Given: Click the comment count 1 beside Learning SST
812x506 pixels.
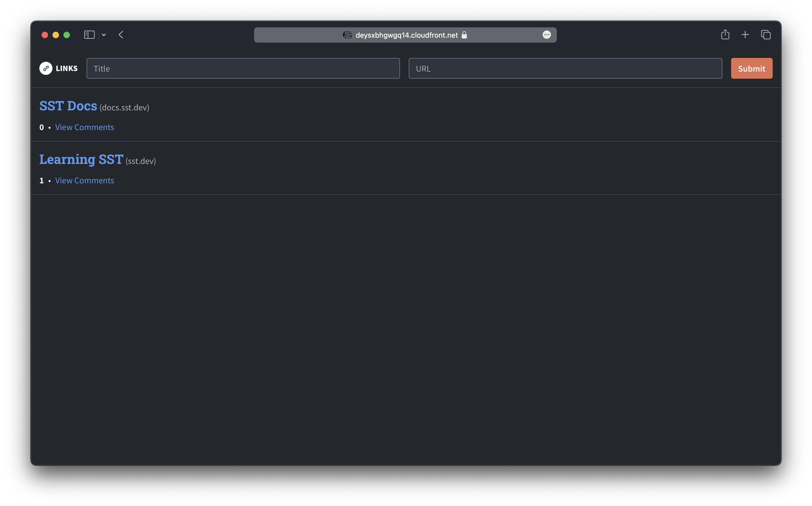Looking at the screenshot, I should pos(41,180).
